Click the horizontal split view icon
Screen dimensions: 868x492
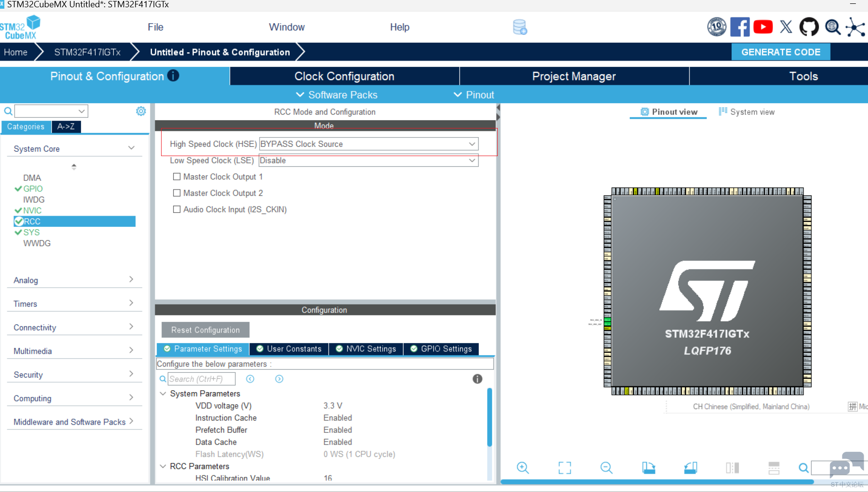[774, 468]
